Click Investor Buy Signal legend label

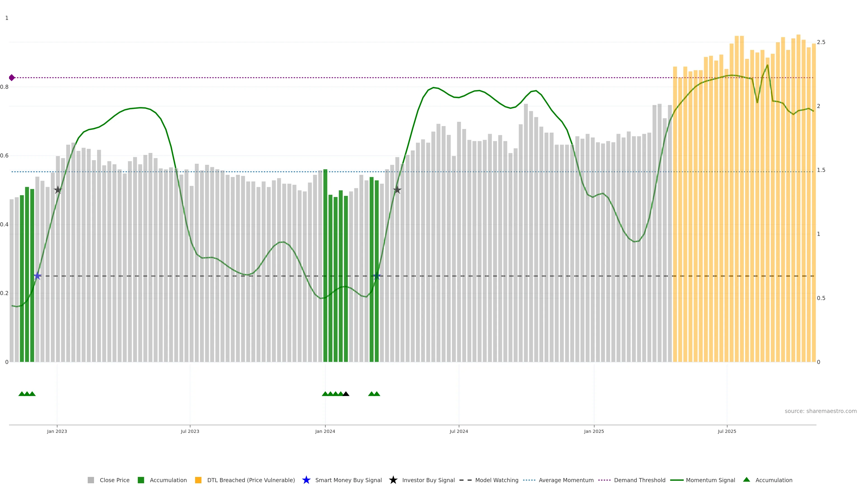click(428, 480)
